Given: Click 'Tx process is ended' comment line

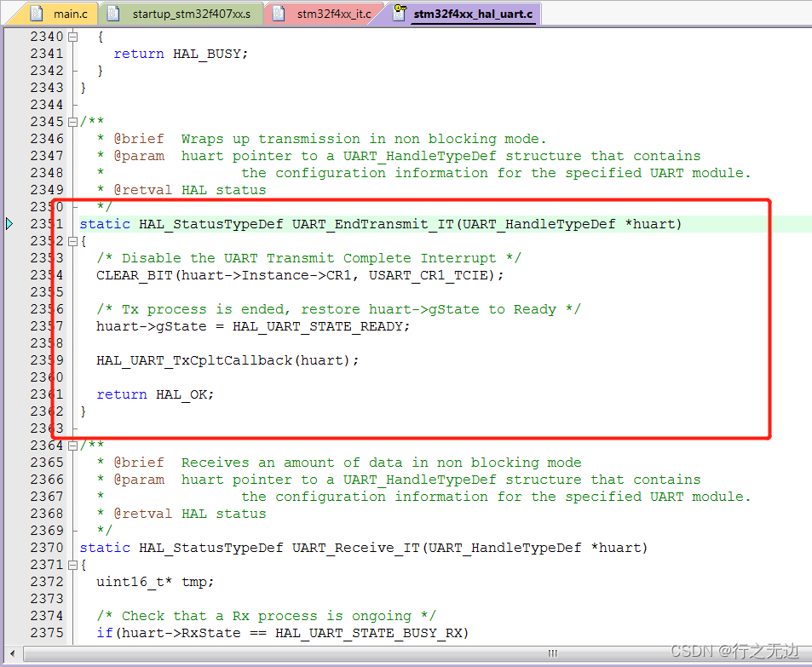Looking at the screenshot, I should pyautogui.click(x=338, y=309).
